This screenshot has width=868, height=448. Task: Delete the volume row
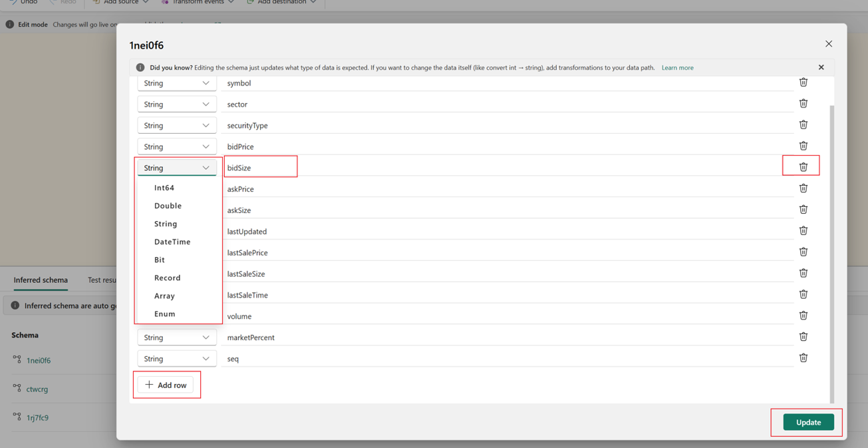click(x=803, y=316)
